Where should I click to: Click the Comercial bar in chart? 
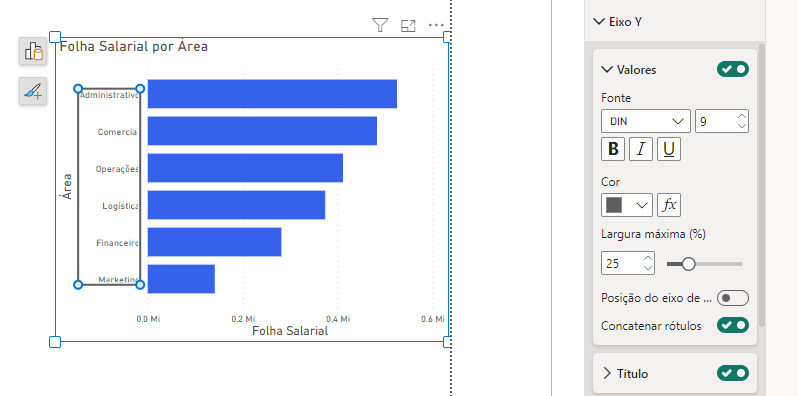tap(263, 131)
